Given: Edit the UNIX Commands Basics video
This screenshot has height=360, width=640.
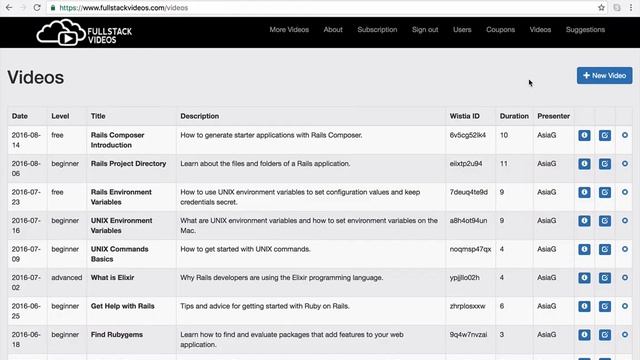Looking at the screenshot, I should click(604, 249).
